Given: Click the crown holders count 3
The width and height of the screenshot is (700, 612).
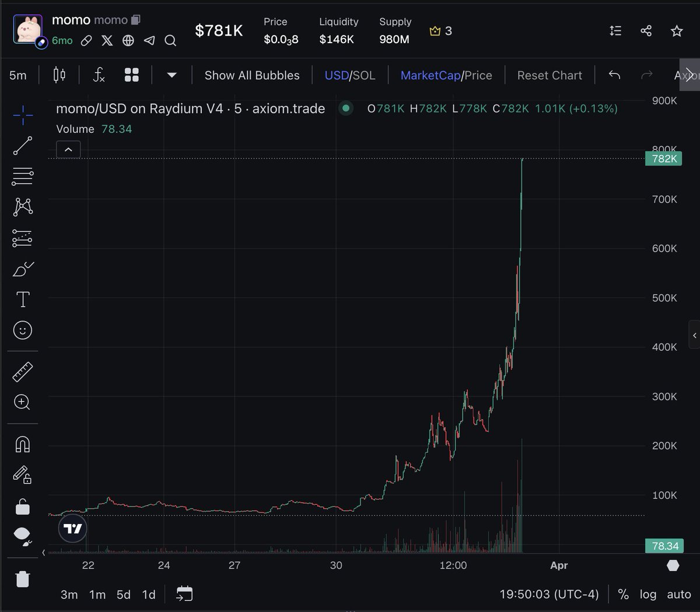Looking at the screenshot, I should pos(441,31).
